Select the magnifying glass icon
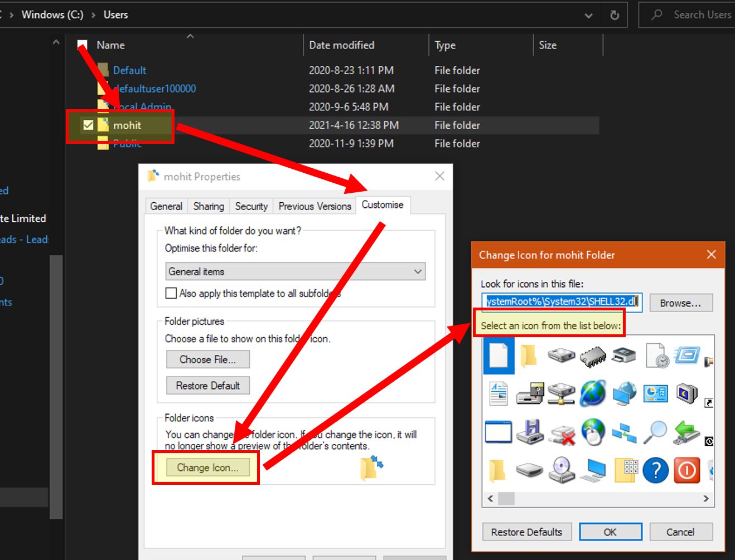 click(655, 432)
